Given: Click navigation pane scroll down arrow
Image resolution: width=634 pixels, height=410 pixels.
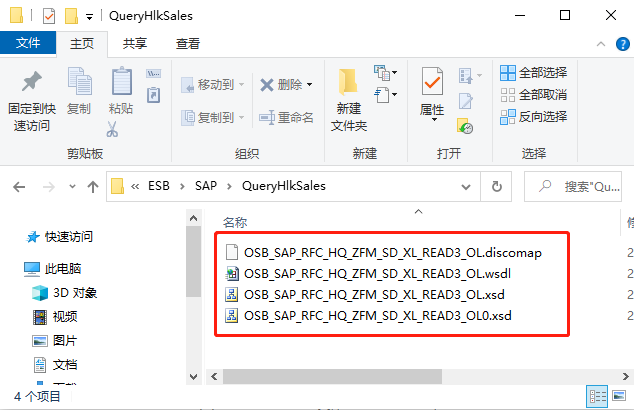Looking at the screenshot, I should 194,377.
